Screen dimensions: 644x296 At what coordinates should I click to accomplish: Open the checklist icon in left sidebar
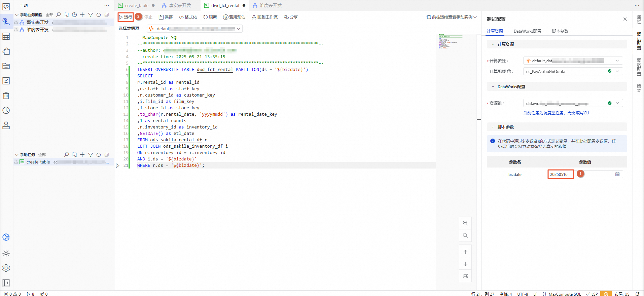[x=6, y=81]
